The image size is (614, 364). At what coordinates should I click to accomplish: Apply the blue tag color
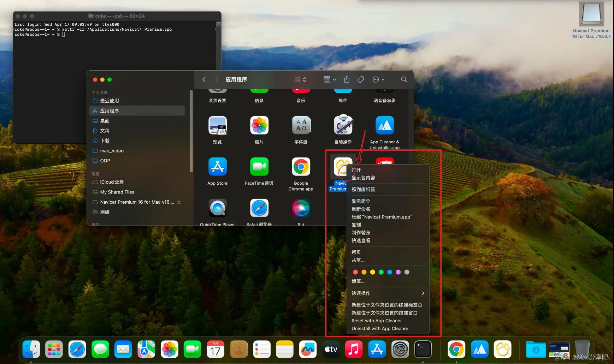(x=390, y=272)
